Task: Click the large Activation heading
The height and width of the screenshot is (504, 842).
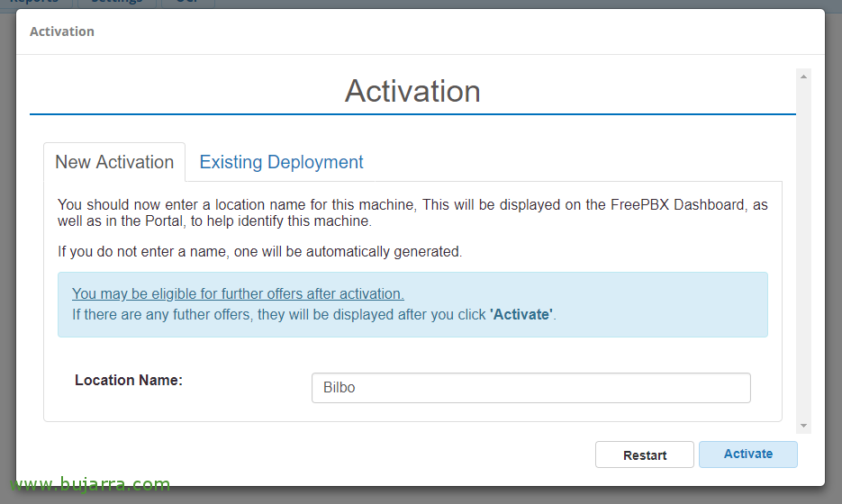Action: (412, 91)
